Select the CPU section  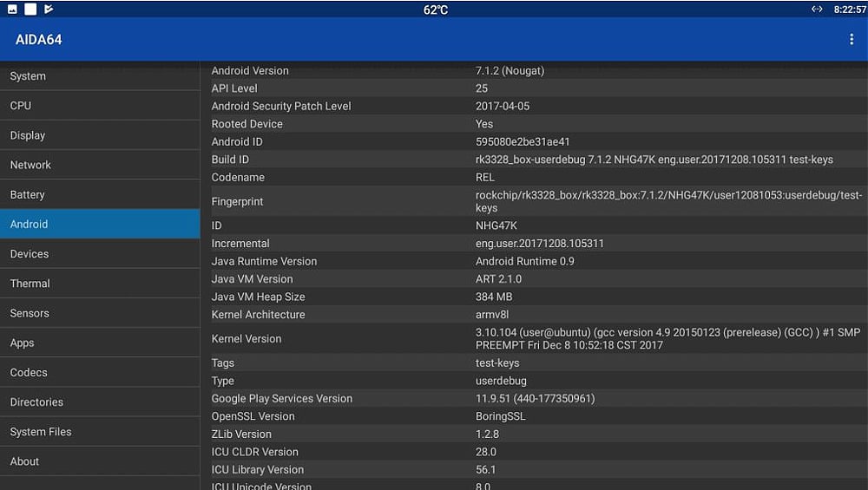(100, 106)
